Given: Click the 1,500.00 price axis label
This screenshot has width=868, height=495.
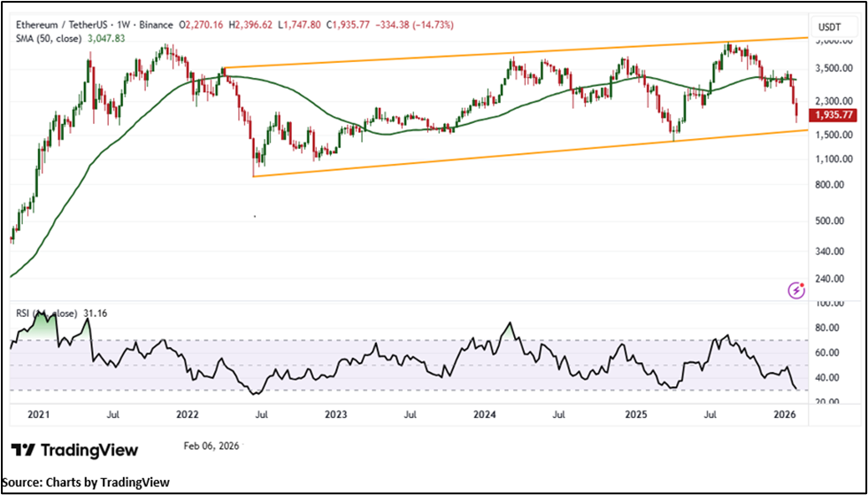Looking at the screenshot, I should pos(833,135).
